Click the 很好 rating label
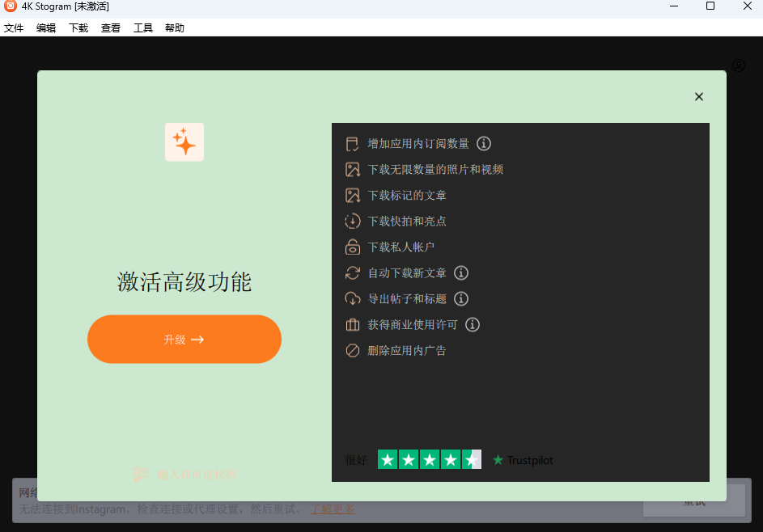The width and height of the screenshot is (763, 532). [356, 460]
